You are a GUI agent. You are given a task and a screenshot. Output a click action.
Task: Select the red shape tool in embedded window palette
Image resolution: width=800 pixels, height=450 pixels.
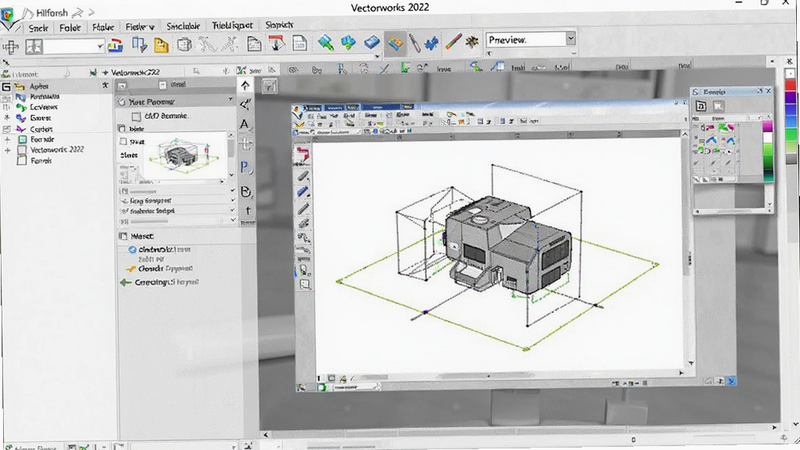click(x=302, y=153)
